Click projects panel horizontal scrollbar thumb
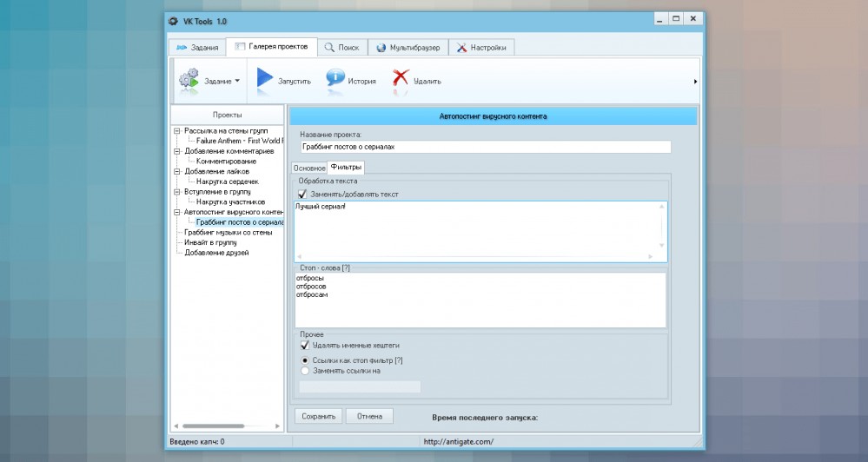Screen dimensions: 868x462 coord(213,426)
